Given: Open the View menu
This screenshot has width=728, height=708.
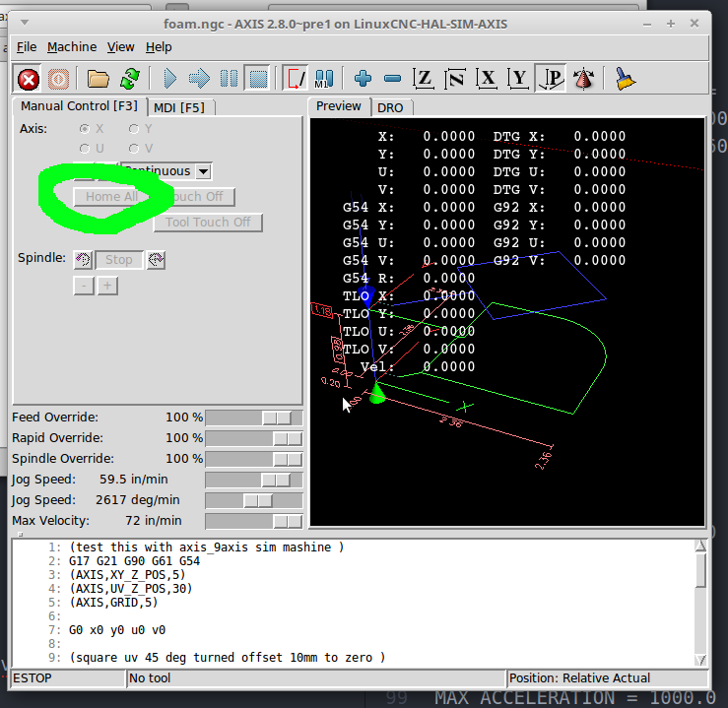Looking at the screenshot, I should pos(121,47).
